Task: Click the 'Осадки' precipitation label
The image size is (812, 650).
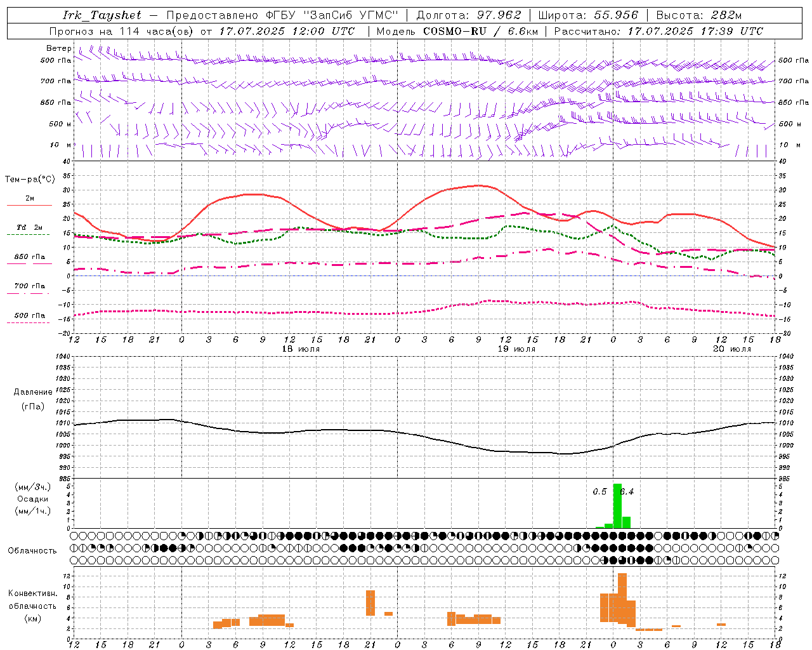Action: (x=33, y=499)
